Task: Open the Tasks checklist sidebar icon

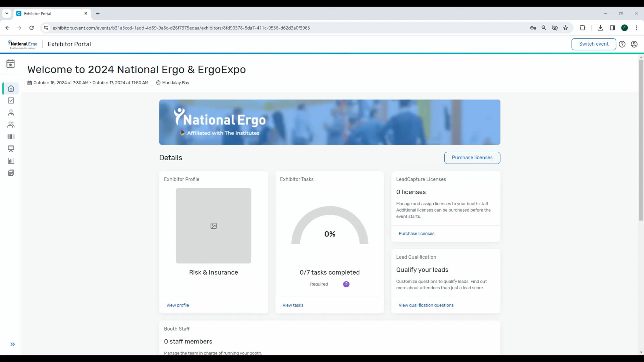Action: click(x=11, y=101)
